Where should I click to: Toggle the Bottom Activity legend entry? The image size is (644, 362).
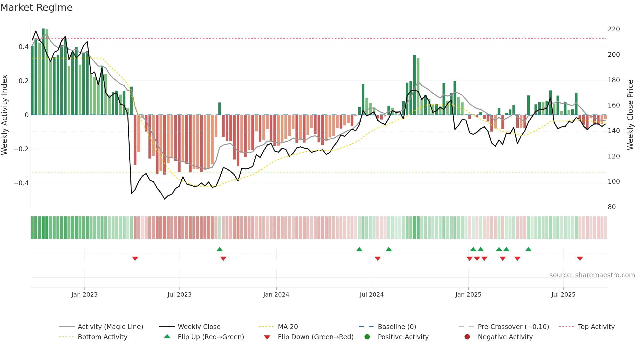coord(93,337)
